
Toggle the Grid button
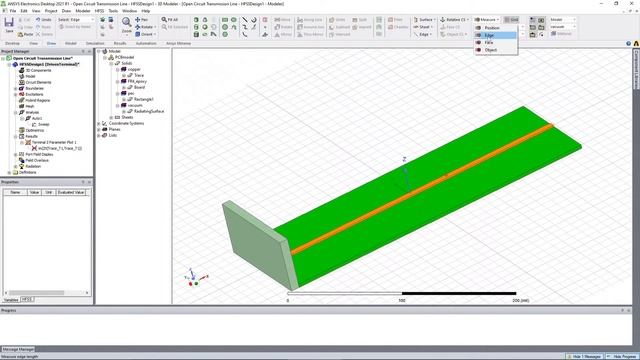click(x=511, y=20)
